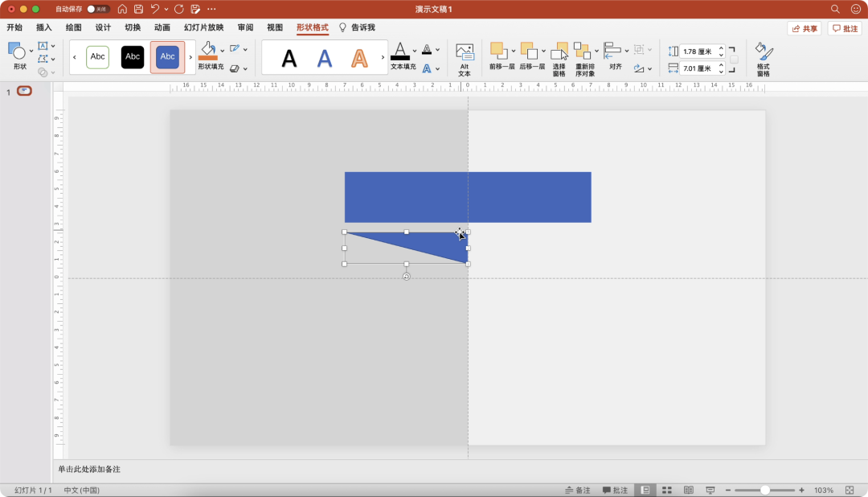Select slide 1 thumbnail in the panel
The image size is (868, 497).
point(24,91)
